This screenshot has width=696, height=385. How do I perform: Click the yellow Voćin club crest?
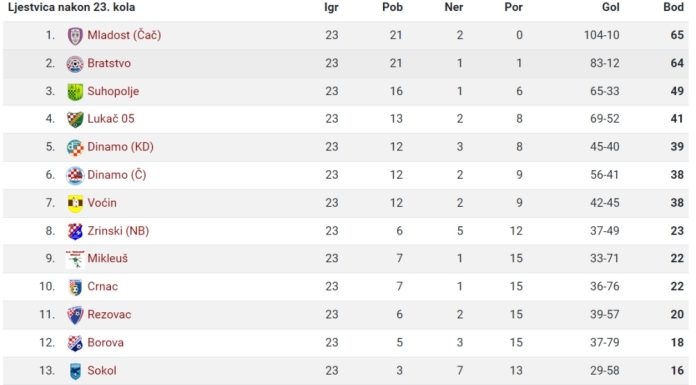tap(75, 203)
